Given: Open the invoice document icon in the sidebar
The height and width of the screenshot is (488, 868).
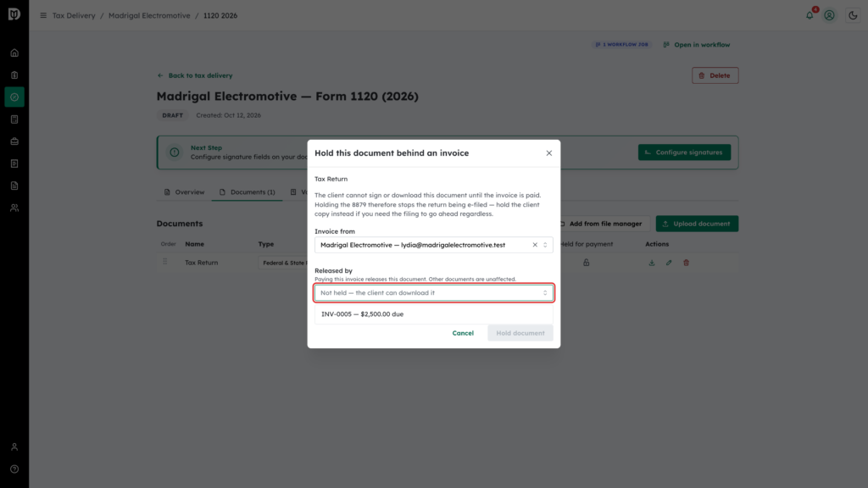Looking at the screenshot, I should (14, 164).
